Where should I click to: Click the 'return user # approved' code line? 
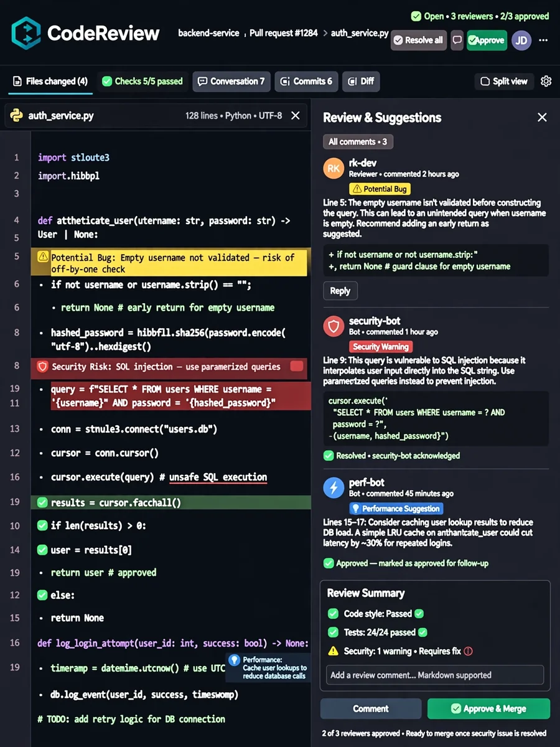click(x=103, y=572)
